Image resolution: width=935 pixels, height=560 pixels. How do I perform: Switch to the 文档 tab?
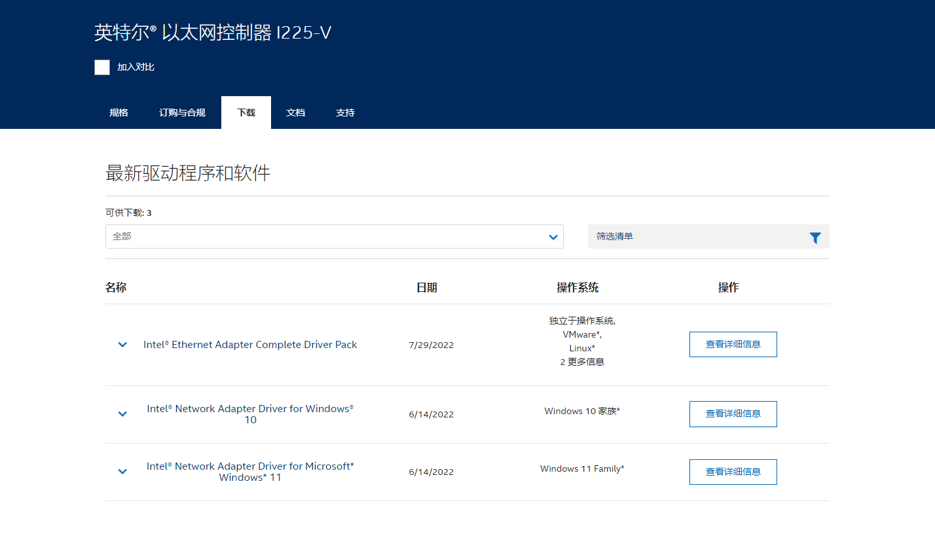(295, 113)
